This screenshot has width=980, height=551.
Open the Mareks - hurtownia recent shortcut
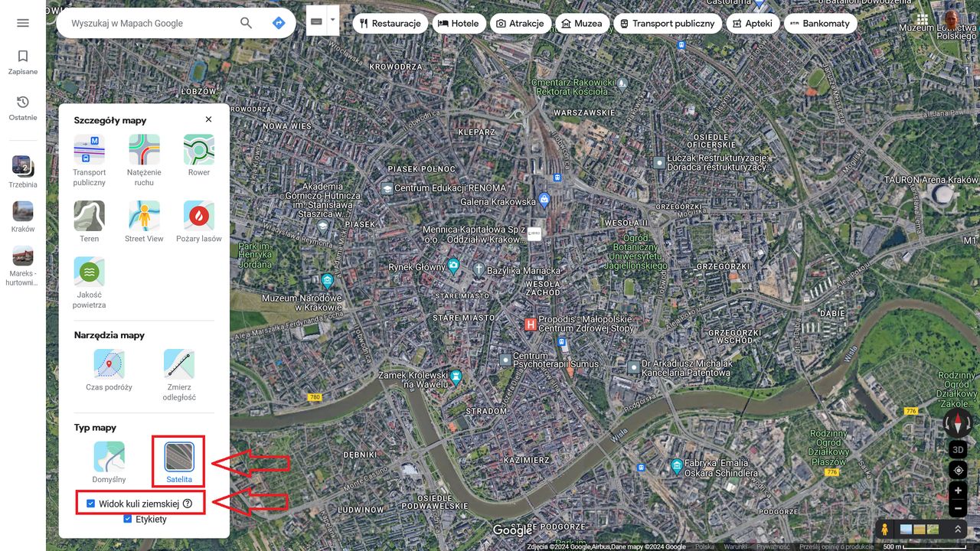23,266
